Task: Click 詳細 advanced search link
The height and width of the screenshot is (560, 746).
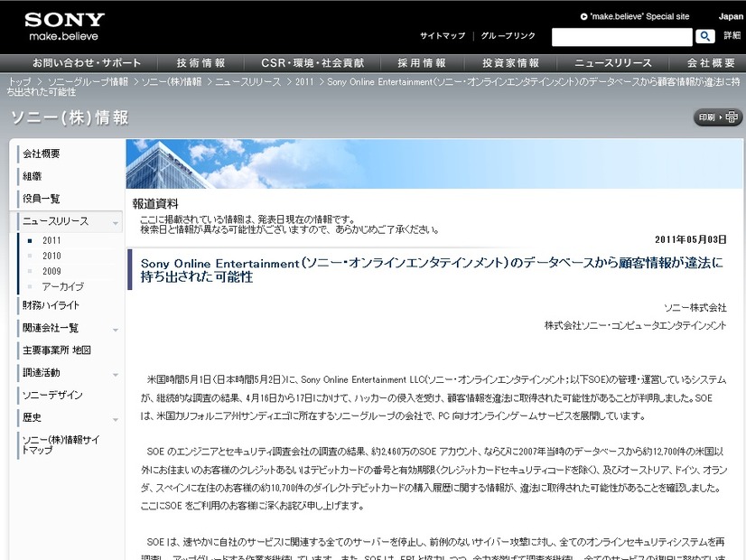Action: [x=732, y=36]
